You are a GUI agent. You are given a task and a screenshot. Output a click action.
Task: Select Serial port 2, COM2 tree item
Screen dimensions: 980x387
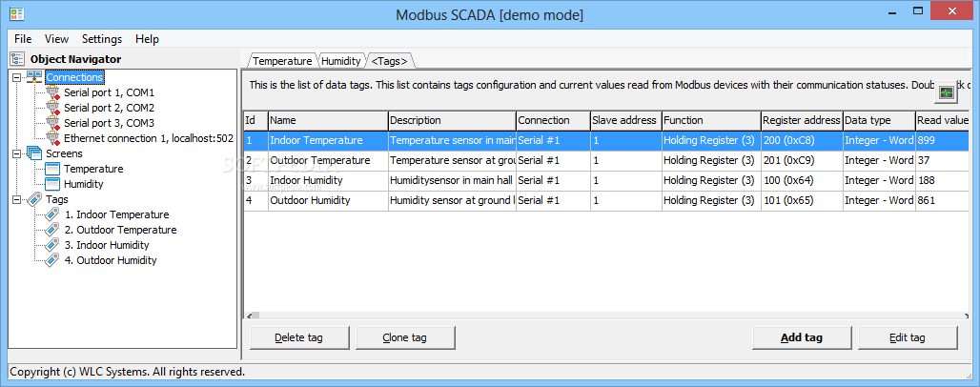coord(109,108)
